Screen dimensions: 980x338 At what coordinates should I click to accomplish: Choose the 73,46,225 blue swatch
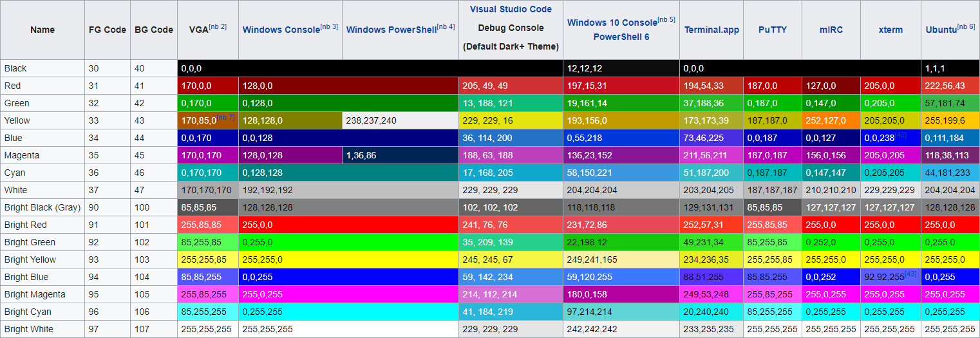(711, 138)
